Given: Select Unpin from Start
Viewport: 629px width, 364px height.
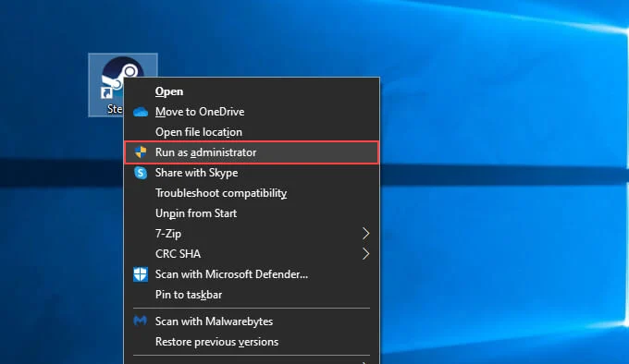Looking at the screenshot, I should (252, 213).
